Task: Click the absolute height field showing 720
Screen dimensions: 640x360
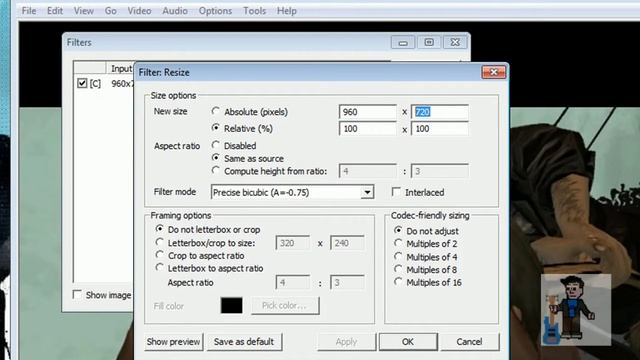Action: click(x=440, y=112)
